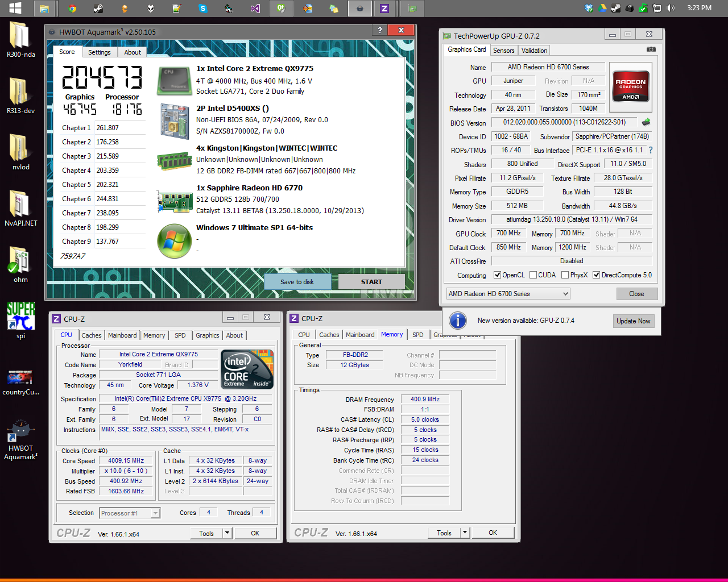Open the Google Drive tray icon
This screenshot has width=728, height=582.
602,8
